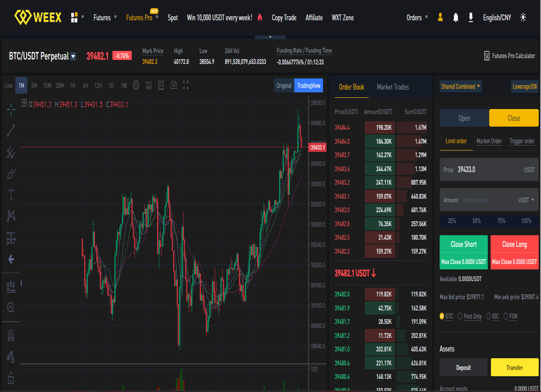Select FOK order option
This screenshot has height=392, width=541.
click(x=510, y=316)
